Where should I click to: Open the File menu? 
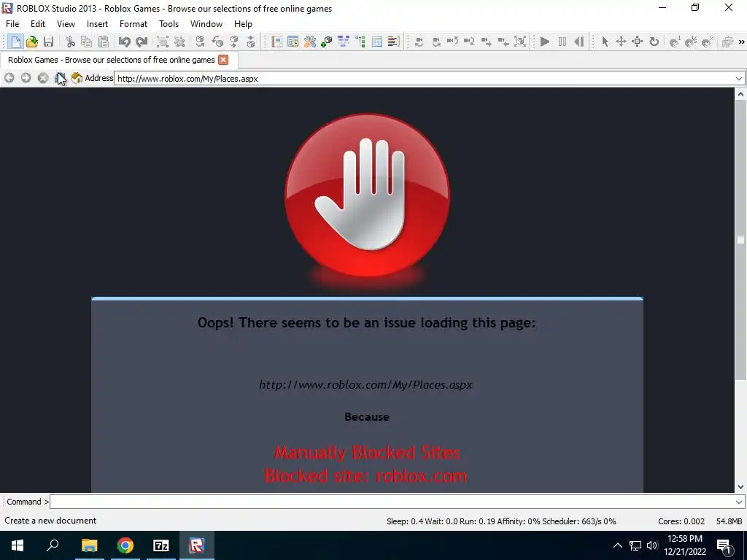pyautogui.click(x=12, y=24)
